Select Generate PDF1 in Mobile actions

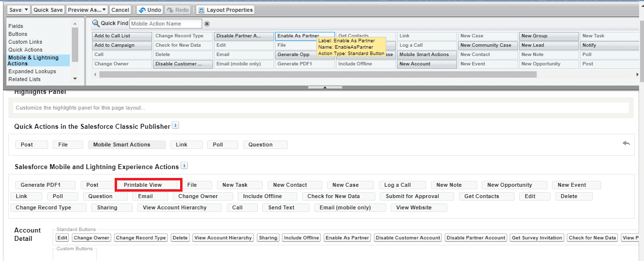pos(45,185)
